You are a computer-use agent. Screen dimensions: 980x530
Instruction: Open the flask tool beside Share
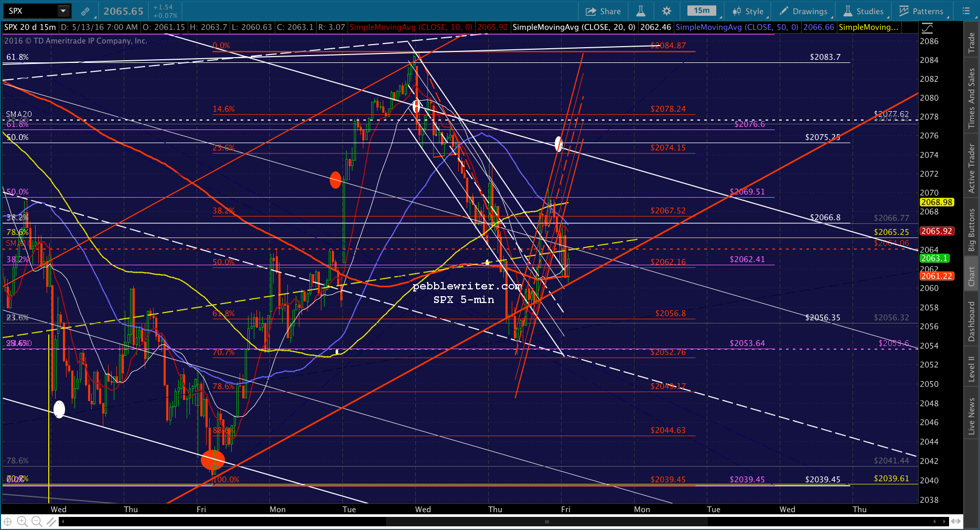tap(641, 11)
